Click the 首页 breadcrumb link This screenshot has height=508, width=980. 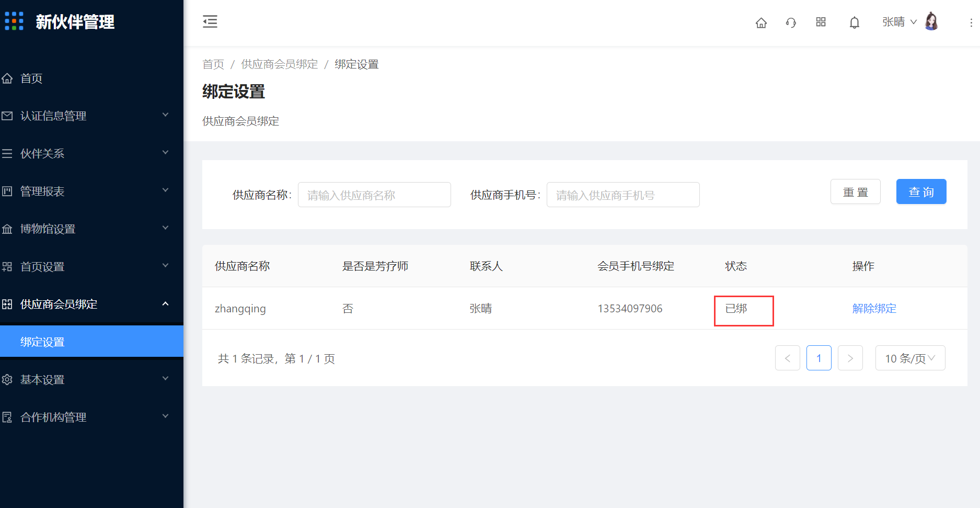point(213,64)
